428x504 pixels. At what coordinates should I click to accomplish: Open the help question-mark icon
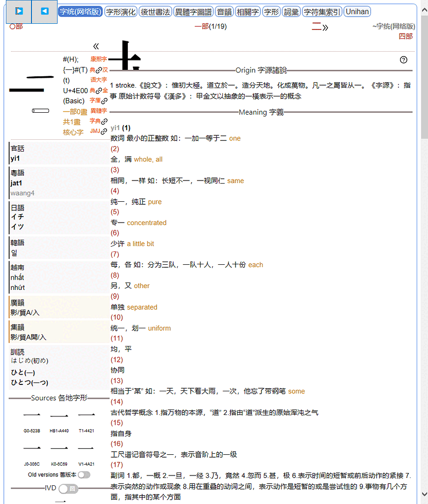pos(403,60)
